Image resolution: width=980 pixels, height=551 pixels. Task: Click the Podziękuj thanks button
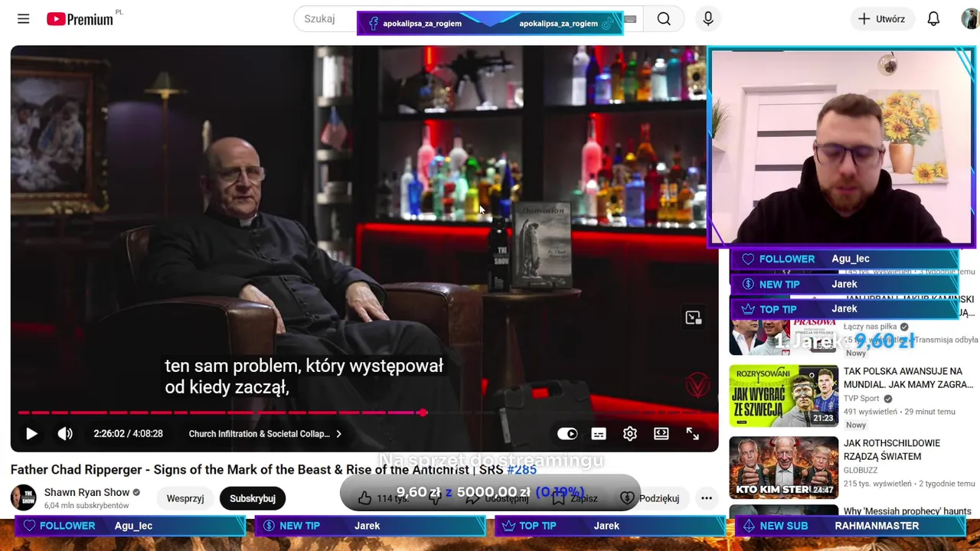pyautogui.click(x=650, y=498)
